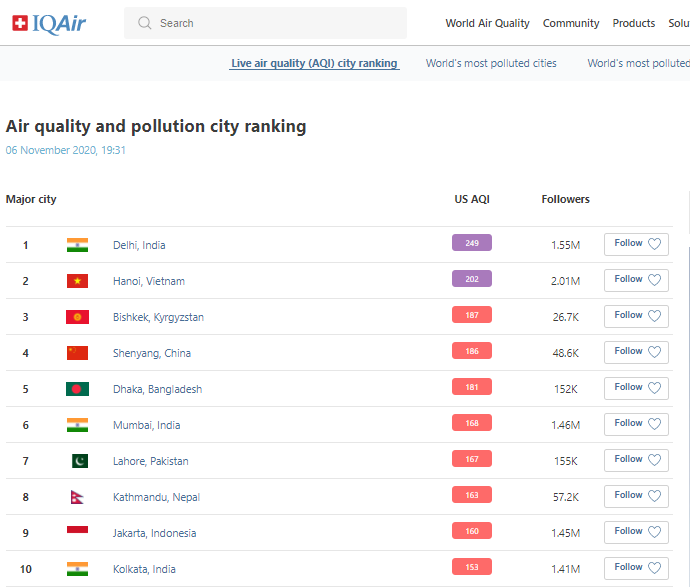This screenshot has height=587, width=690.
Task: Toggle Follow for Delhi, India
Action: (636, 244)
